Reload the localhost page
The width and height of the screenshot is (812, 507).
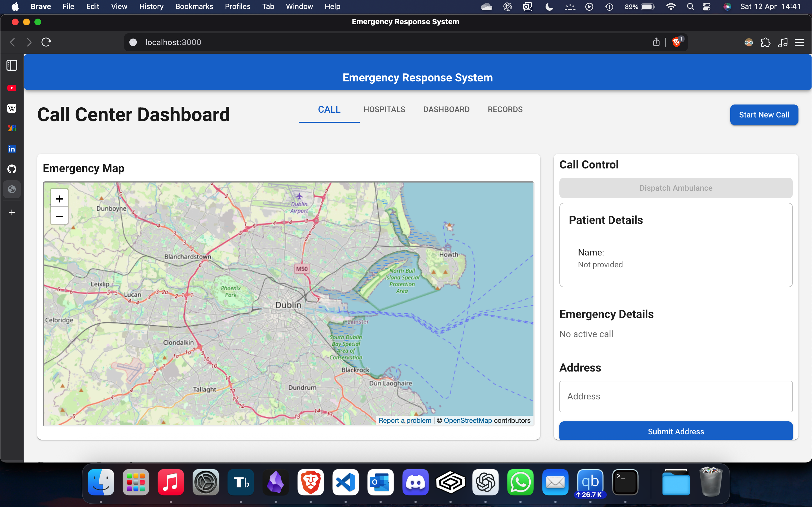(x=46, y=42)
